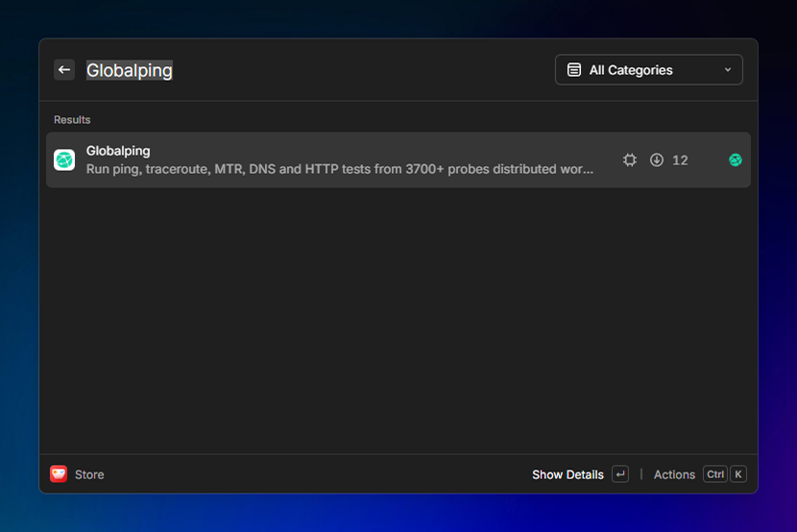Click the categories list icon
Viewport: 797px width, 532px height.
574,69
